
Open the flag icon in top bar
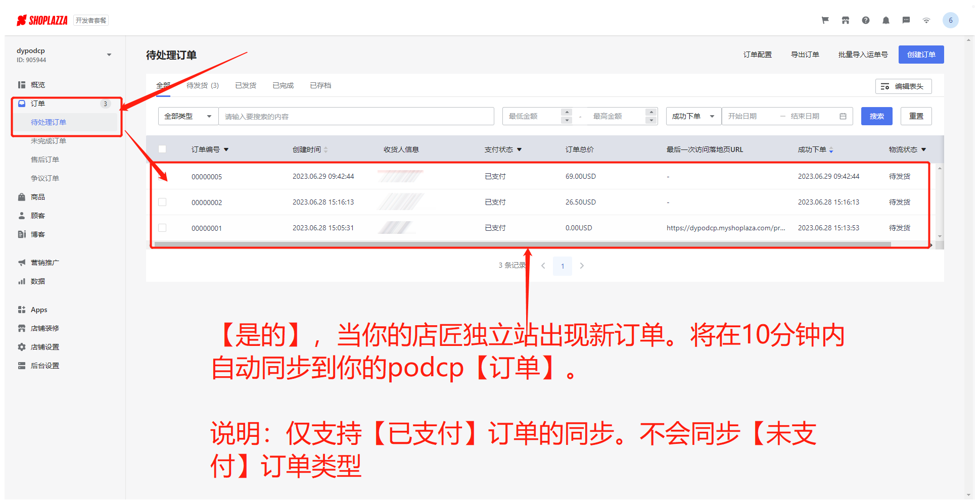click(x=825, y=20)
